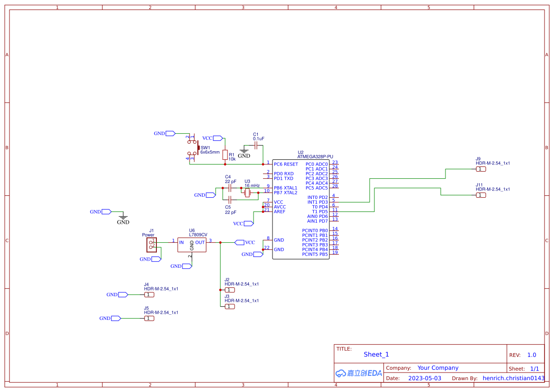Click the PC6 RESET pin on U2

[285, 164]
